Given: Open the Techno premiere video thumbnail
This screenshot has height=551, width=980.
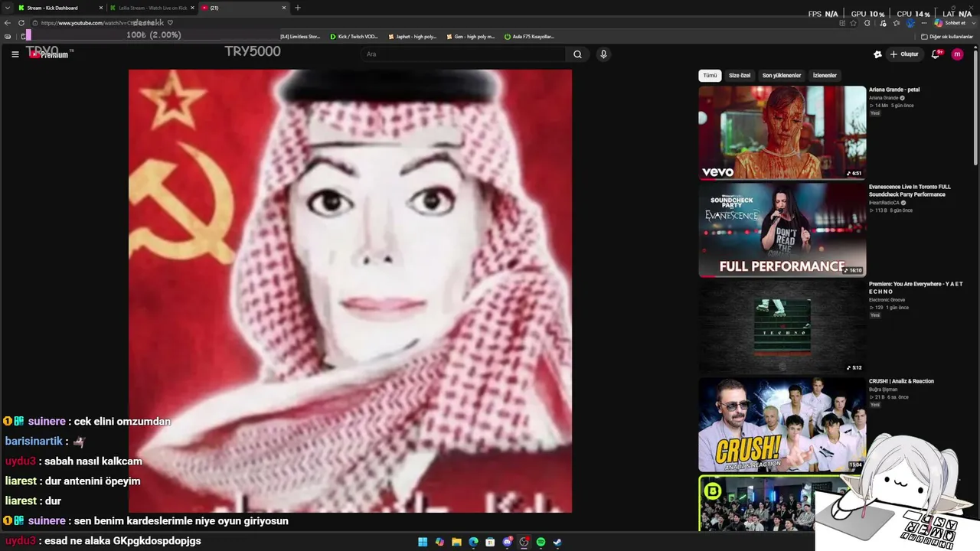Looking at the screenshot, I should (782, 327).
